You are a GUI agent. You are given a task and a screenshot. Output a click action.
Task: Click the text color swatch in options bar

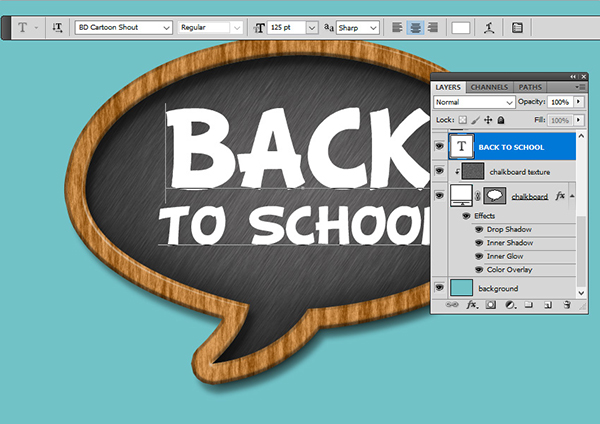tap(461, 29)
